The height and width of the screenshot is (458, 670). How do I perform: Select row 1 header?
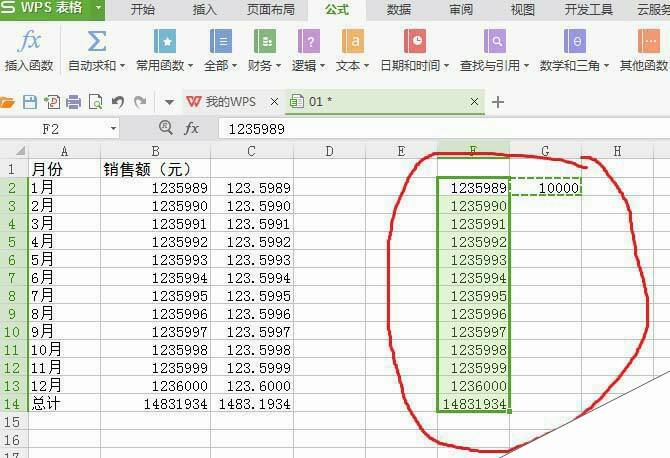tap(12, 169)
